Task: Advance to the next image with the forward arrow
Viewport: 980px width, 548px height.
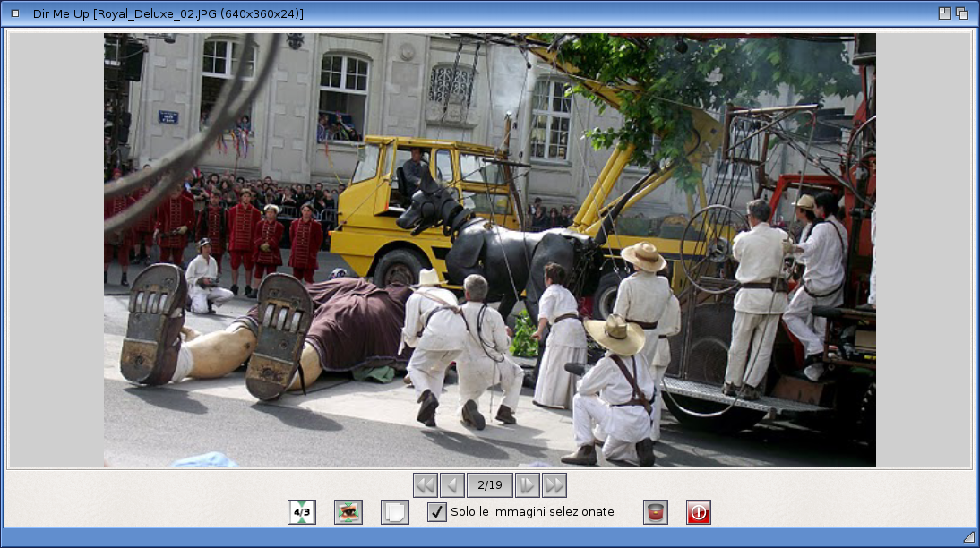Action: (x=527, y=484)
